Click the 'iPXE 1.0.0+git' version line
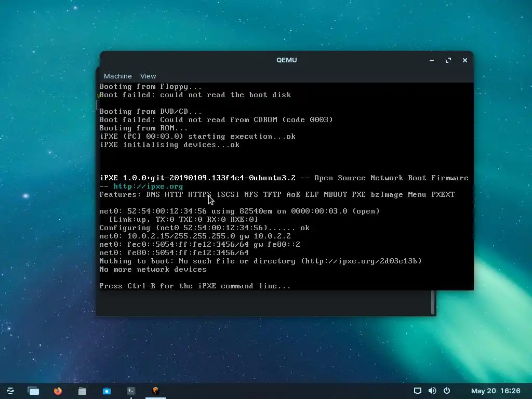This screenshot has width=532, height=399. pyautogui.click(x=284, y=178)
